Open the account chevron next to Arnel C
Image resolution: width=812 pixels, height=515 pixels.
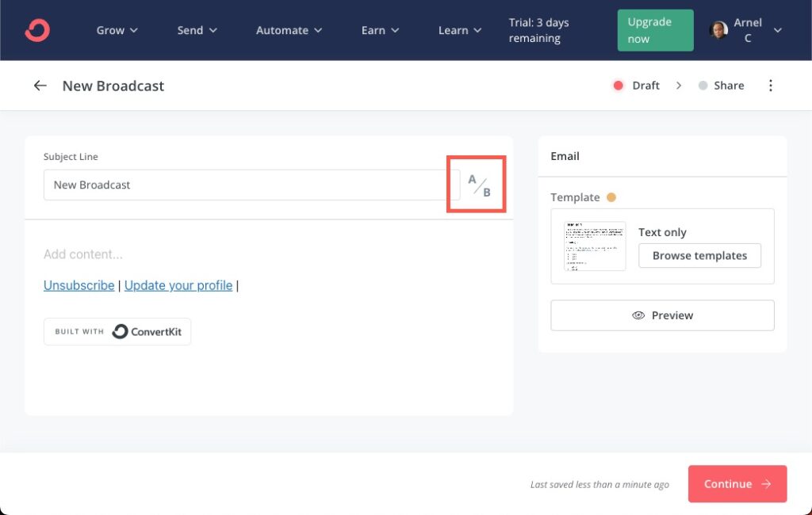tap(777, 29)
